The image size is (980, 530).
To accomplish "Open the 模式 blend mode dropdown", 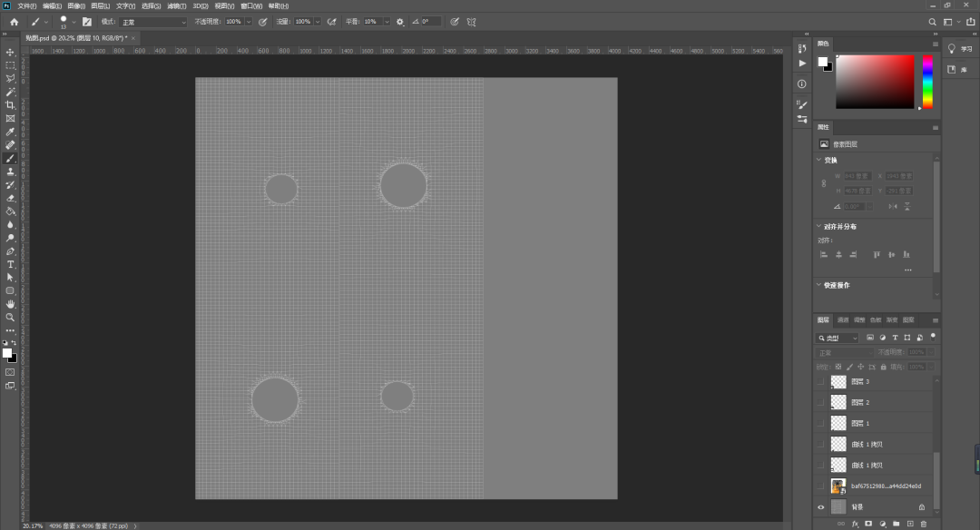I will tap(153, 22).
